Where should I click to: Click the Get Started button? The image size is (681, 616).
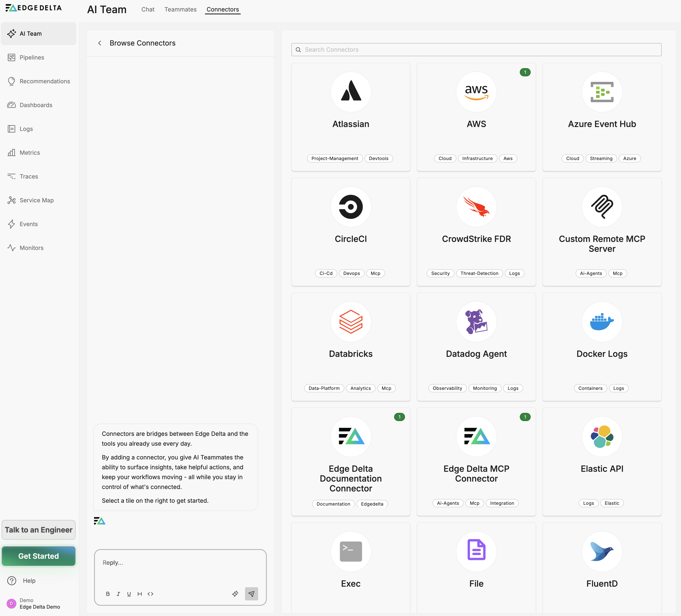pyautogui.click(x=39, y=556)
